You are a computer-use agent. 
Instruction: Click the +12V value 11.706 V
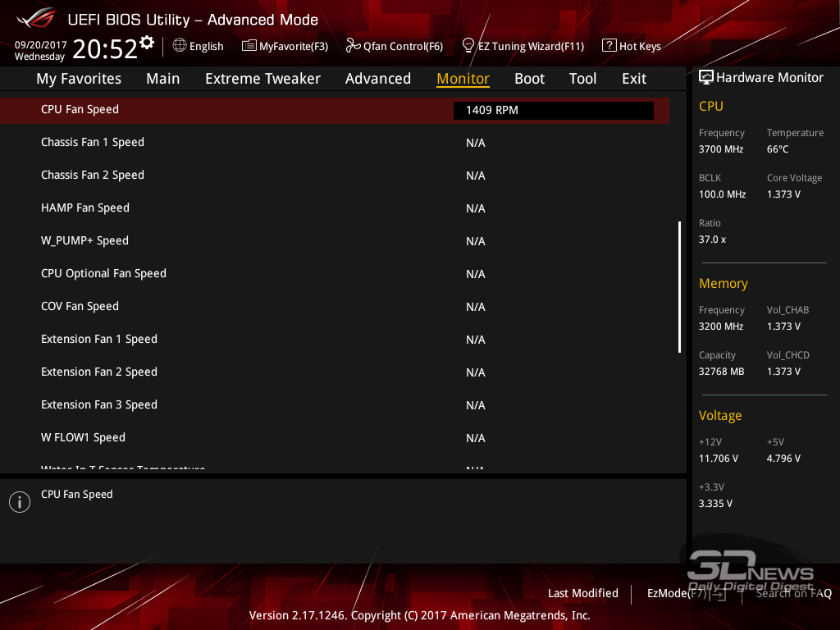click(x=719, y=459)
